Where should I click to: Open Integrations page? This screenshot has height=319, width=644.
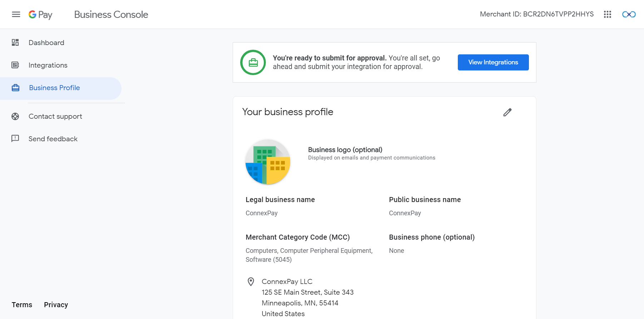(48, 65)
